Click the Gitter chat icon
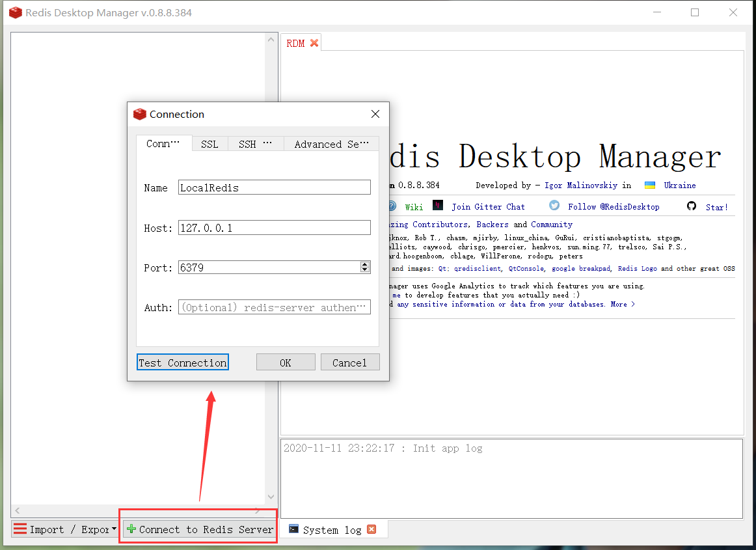Viewport: 756px width, 550px height. click(438, 206)
